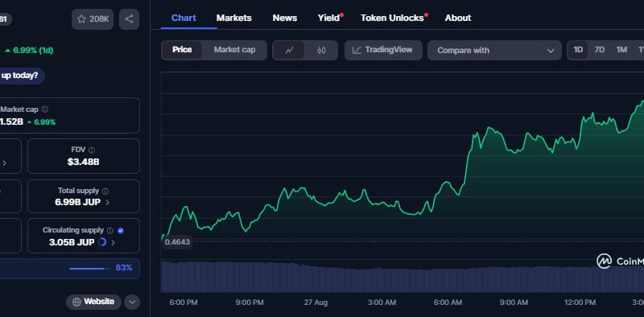This screenshot has height=317, width=644.
Task: Click the verified blue checkmark badge
Action: coord(120,231)
